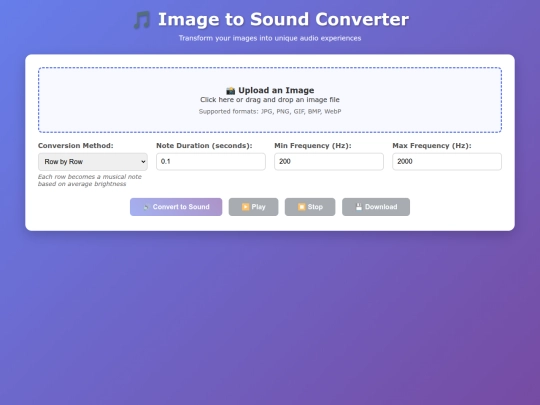This screenshot has height=405, width=540.
Task: Click the 'Image to Sound Converter' heading
Action: click(x=283, y=19)
